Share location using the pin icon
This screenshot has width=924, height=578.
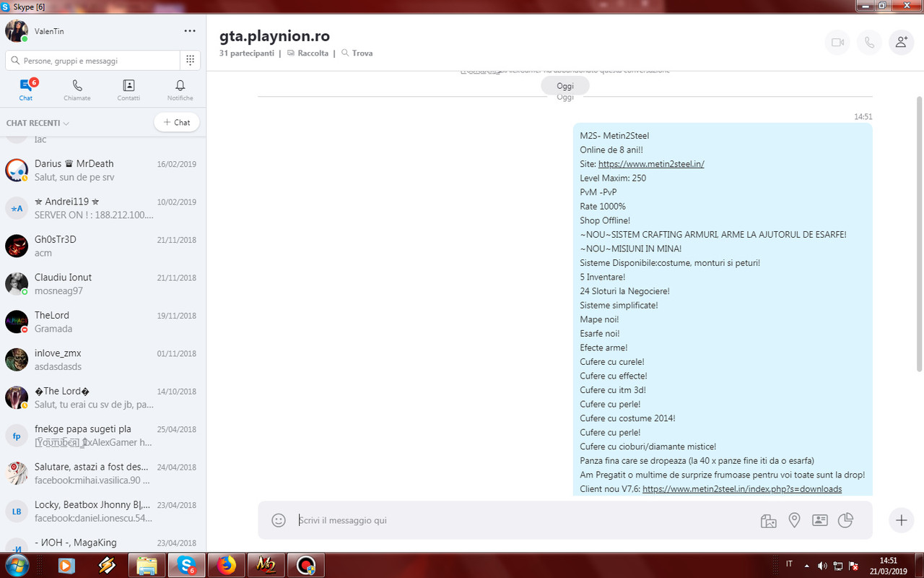794,520
